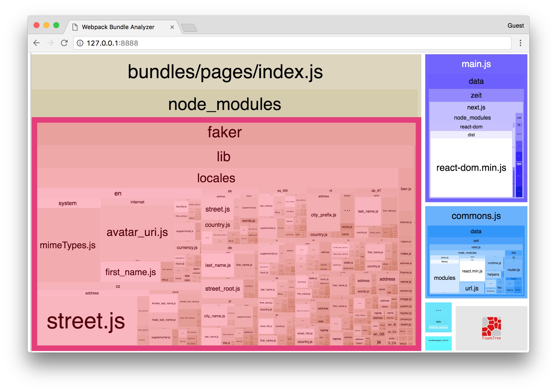Click the currency.js module

[x=187, y=248]
